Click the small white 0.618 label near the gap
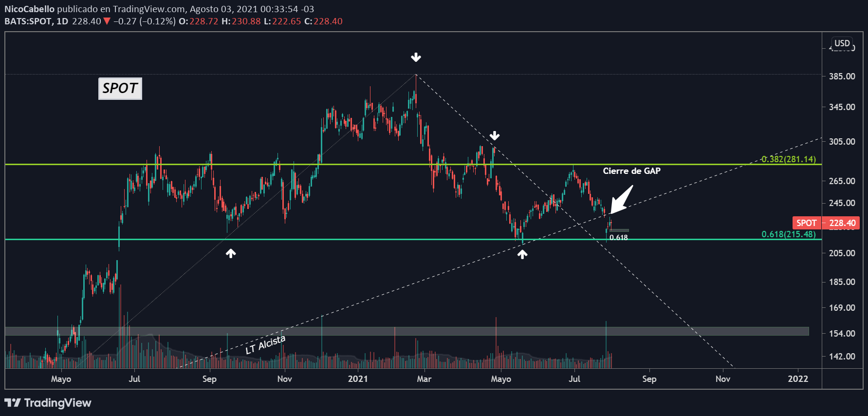 (619, 238)
